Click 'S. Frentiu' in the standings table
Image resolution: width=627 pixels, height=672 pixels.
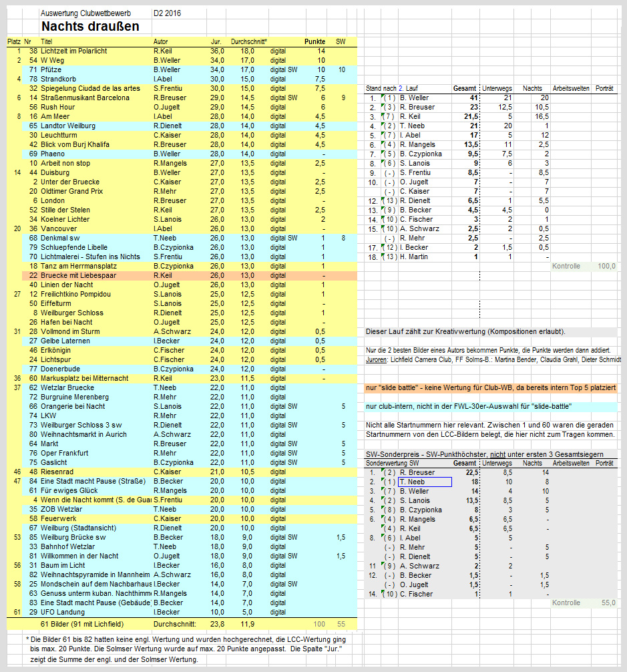pos(415,173)
